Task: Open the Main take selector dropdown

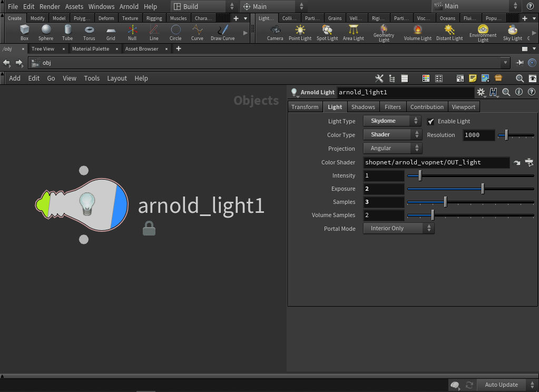Action: (476, 6)
